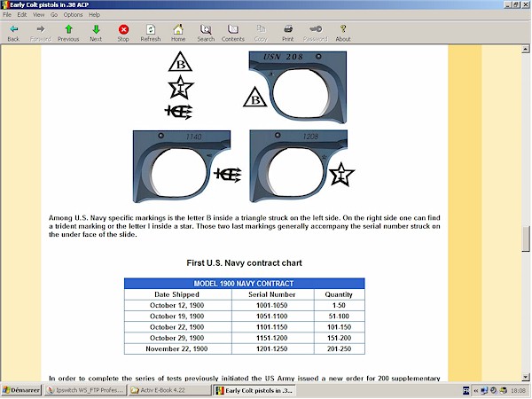The height and width of the screenshot is (399, 532).
Task: Click serial number cell '1051-1100'
Action: click(x=273, y=316)
